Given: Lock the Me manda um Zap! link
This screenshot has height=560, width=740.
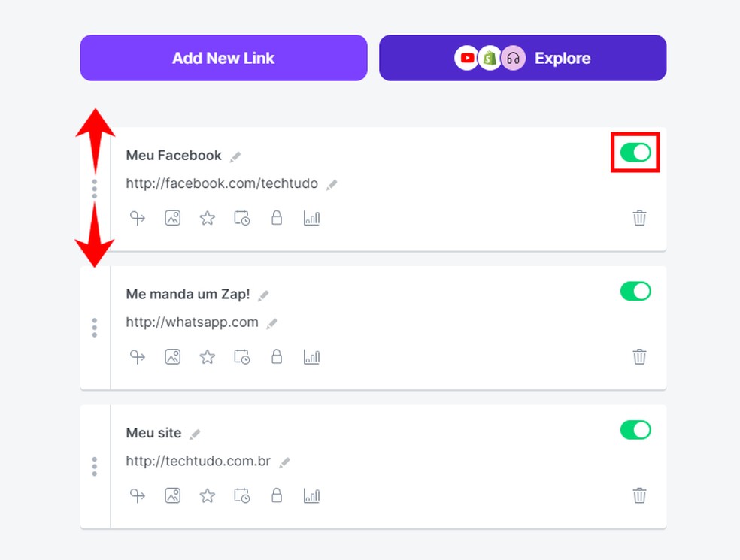Looking at the screenshot, I should (276, 356).
